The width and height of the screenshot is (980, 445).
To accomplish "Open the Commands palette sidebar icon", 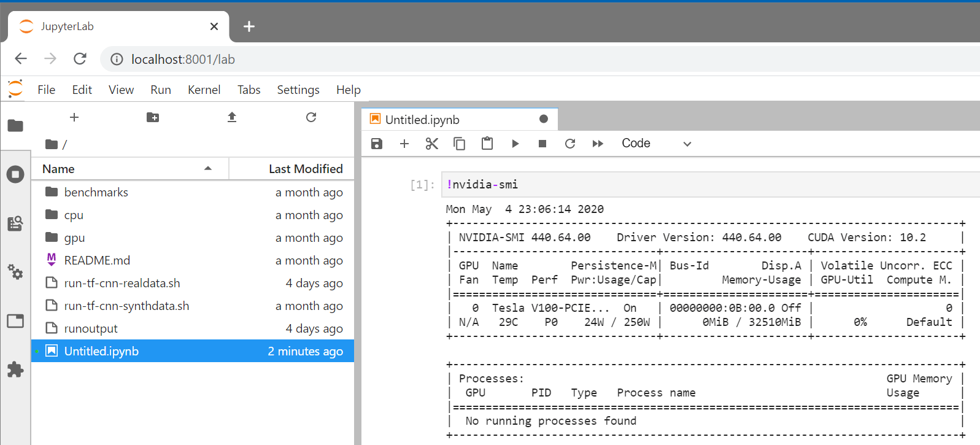I will click(15, 223).
